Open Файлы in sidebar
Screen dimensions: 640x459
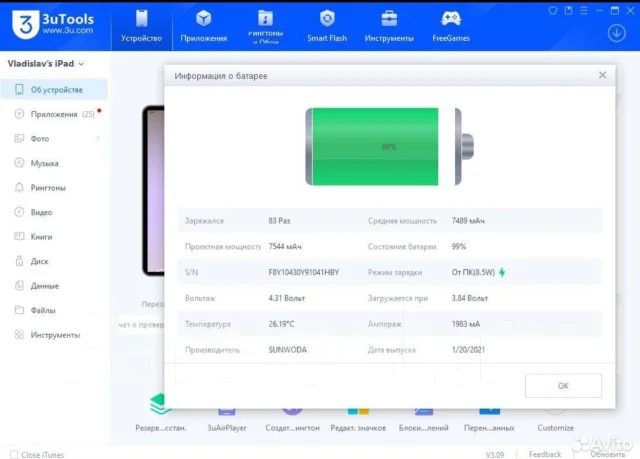pyautogui.click(x=54, y=310)
